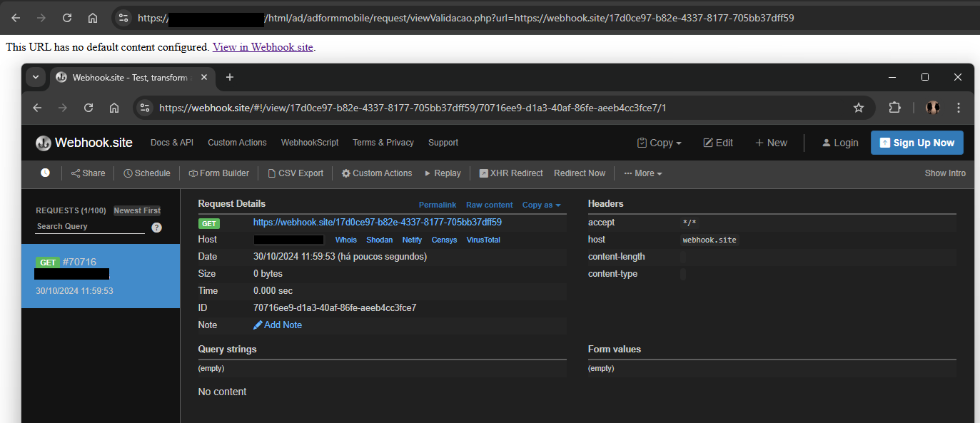Click Redirect Now

580,173
